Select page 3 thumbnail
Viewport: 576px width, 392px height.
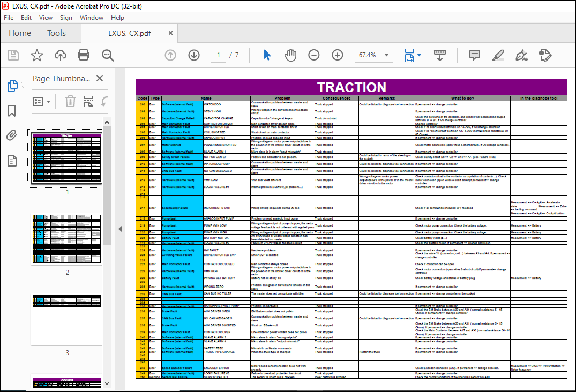coord(66,319)
